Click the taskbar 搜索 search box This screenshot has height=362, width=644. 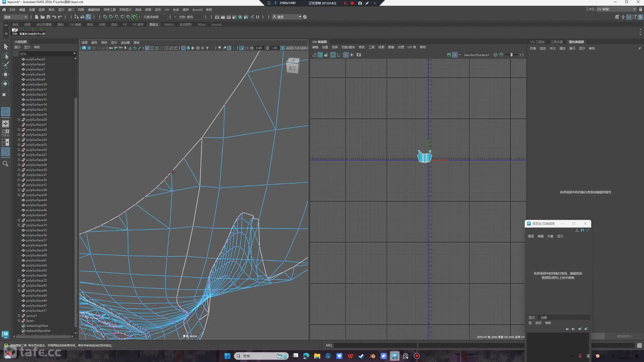tap(261, 356)
